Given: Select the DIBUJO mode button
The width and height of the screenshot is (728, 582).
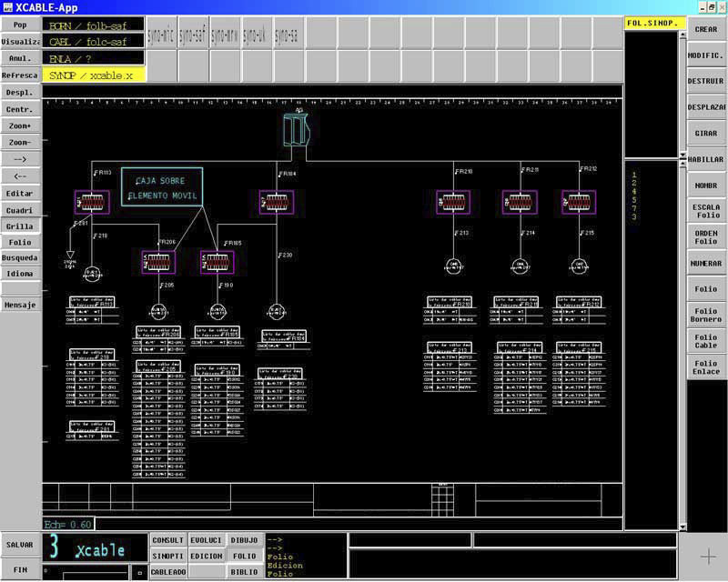Looking at the screenshot, I should [x=244, y=540].
